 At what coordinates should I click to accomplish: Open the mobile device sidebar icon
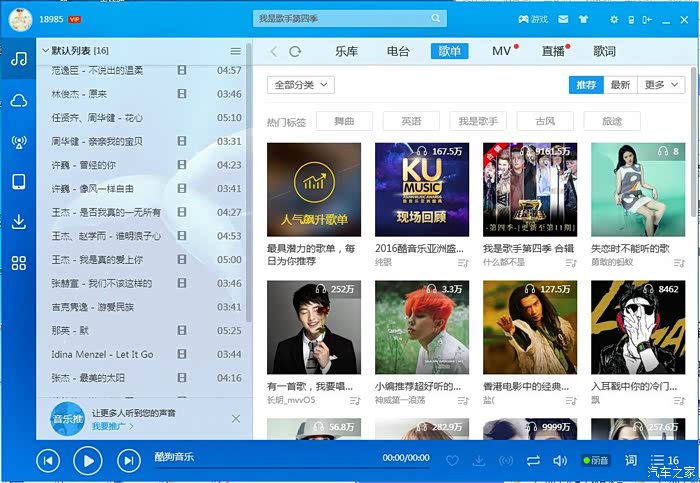pyautogui.click(x=19, y=181)
